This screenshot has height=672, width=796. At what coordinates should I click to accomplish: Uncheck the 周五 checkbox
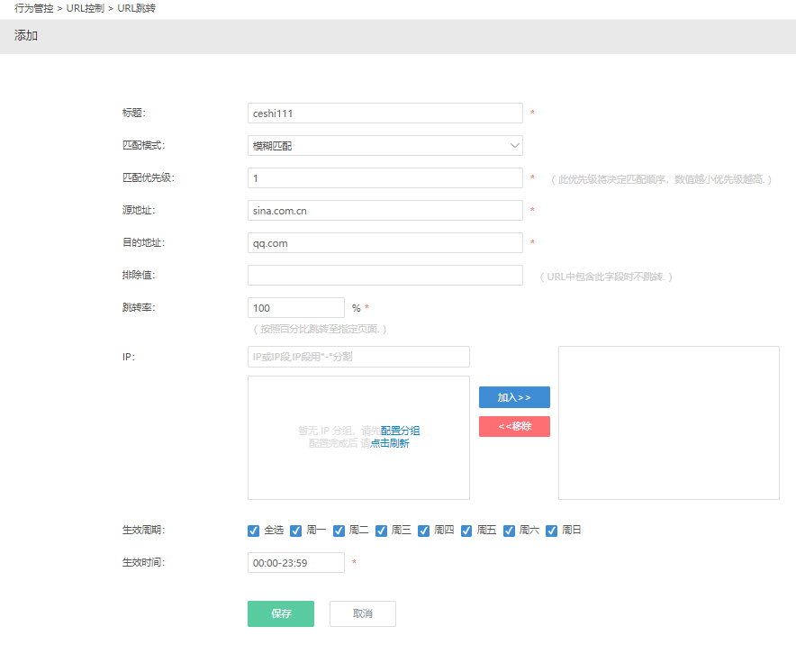click(466, 531)
